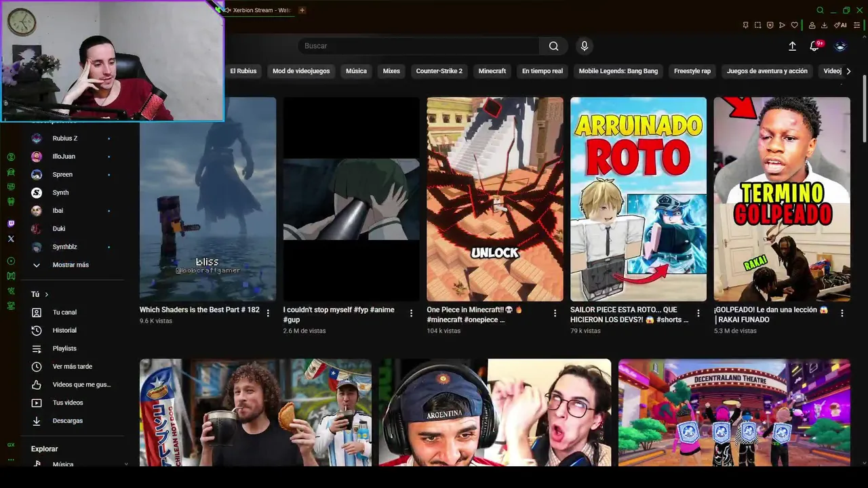The image size is (868, 488).
Task: Select the El Rubius chip
Action: 243,71
